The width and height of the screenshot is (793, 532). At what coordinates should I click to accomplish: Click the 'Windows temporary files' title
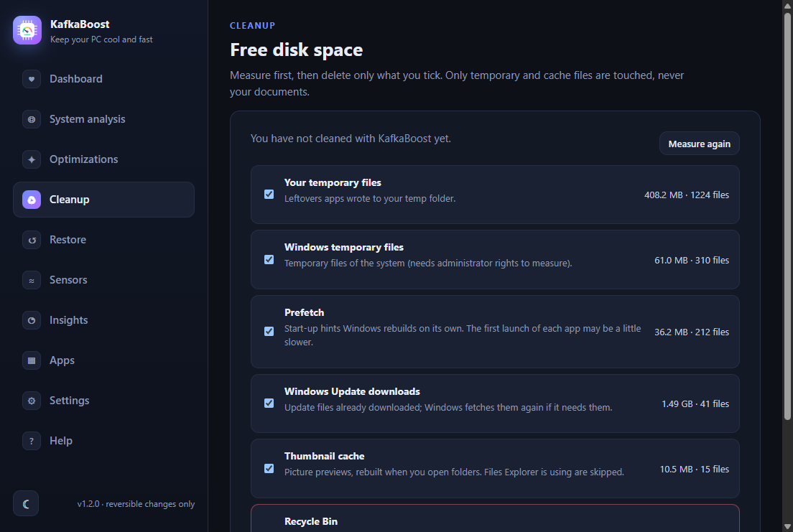pos(344,247)
